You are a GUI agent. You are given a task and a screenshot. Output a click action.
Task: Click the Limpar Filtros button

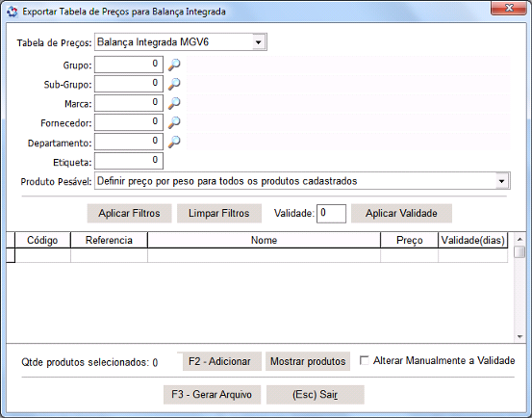click(219, 213)
